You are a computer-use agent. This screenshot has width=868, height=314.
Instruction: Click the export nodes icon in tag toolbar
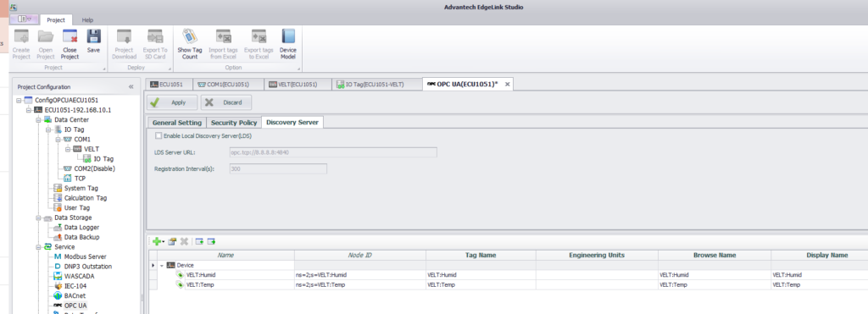[211, 241]
